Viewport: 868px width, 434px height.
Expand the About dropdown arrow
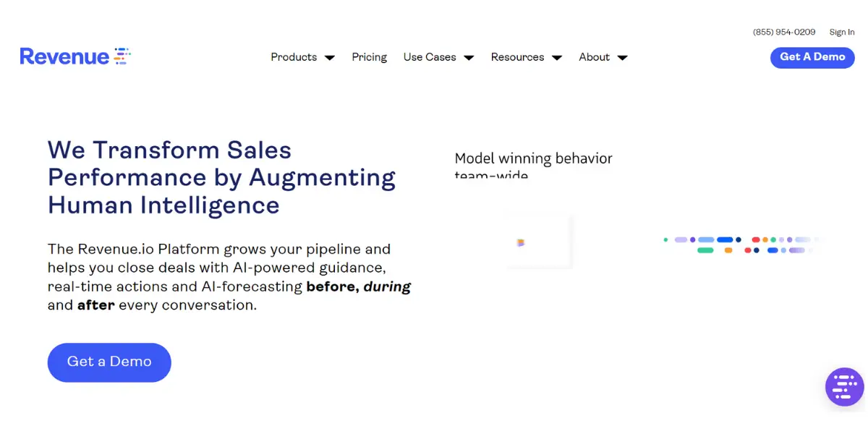[622, 58]
